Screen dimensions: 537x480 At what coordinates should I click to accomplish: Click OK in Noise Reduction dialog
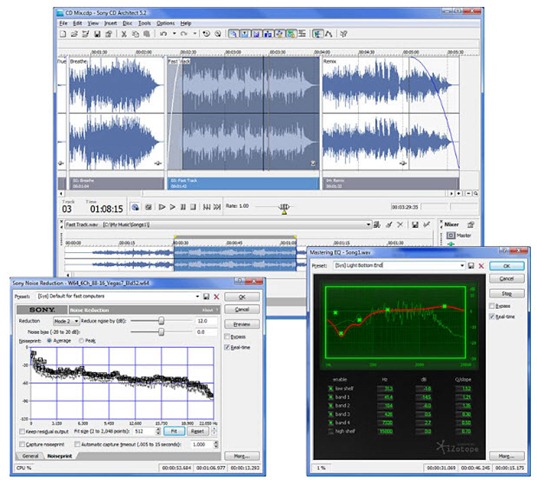[x=242, y=297]
